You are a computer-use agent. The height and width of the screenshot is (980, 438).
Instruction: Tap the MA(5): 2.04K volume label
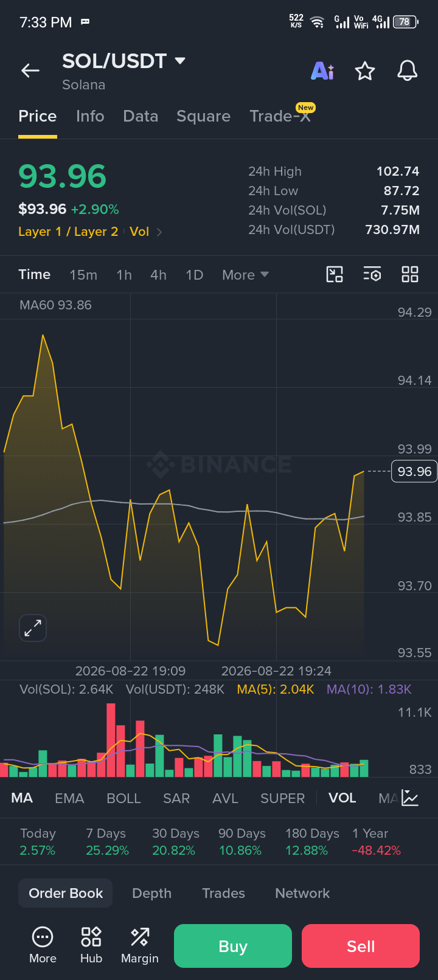[276, 689]
